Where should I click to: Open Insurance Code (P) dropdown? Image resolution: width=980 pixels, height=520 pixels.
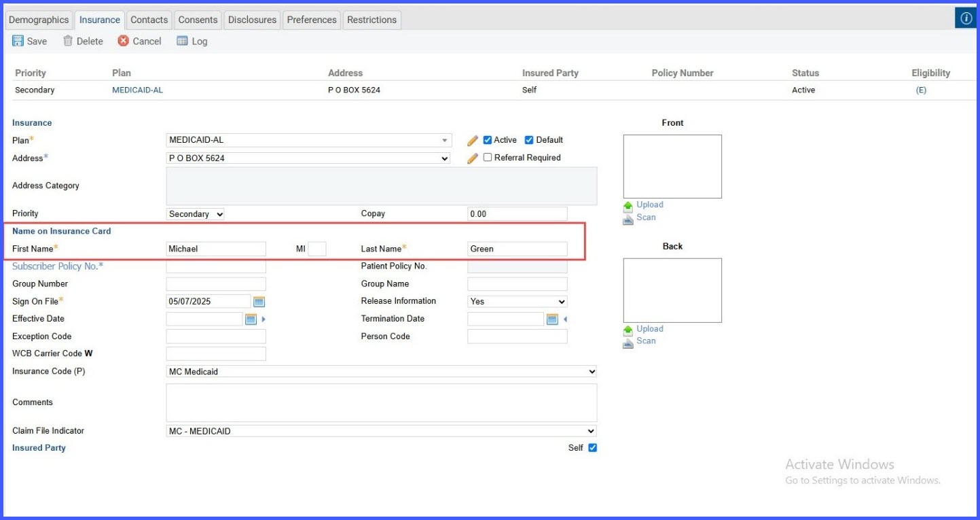point(382,372)
